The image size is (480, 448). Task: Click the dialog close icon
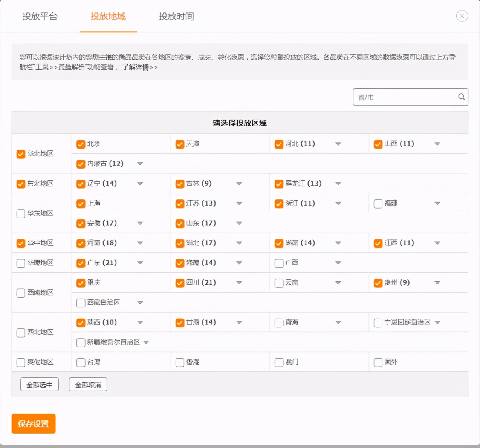click(462, 16)
